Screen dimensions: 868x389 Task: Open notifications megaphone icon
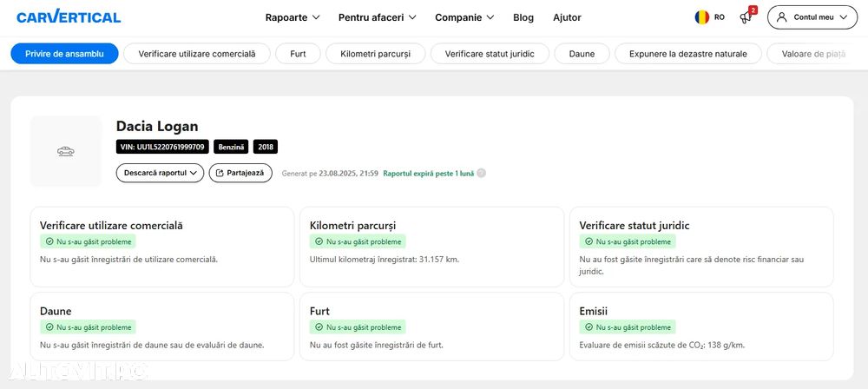745,17
